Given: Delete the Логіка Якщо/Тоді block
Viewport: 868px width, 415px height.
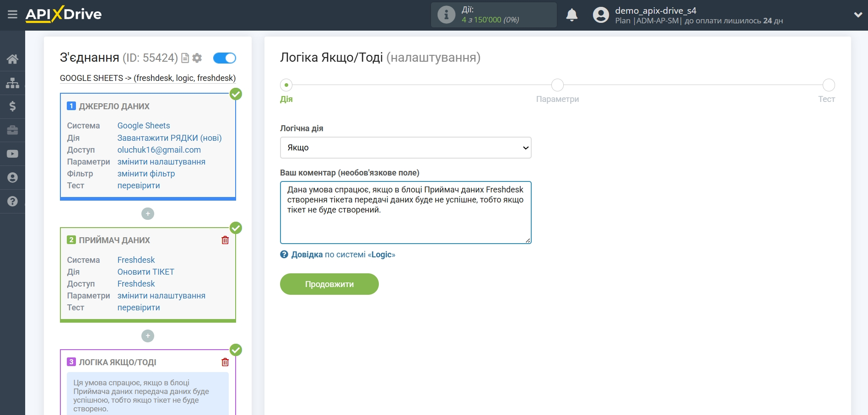Looking at the screenshot, I should pos(225,362).
